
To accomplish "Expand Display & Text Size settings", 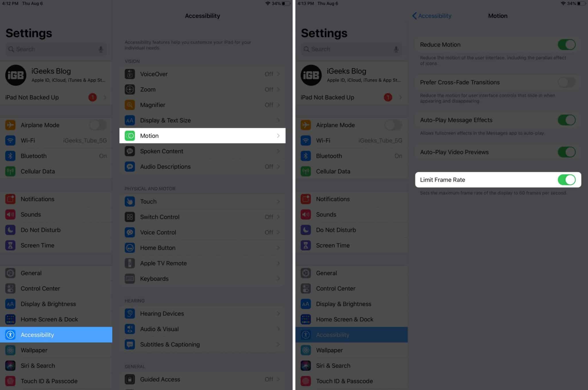I will coord(202,120).
